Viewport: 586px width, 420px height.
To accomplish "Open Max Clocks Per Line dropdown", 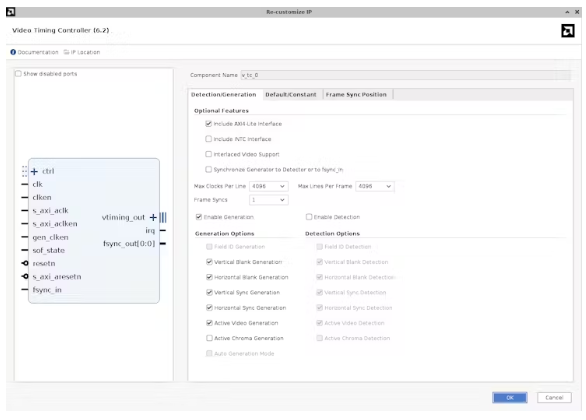I will 269,186.
